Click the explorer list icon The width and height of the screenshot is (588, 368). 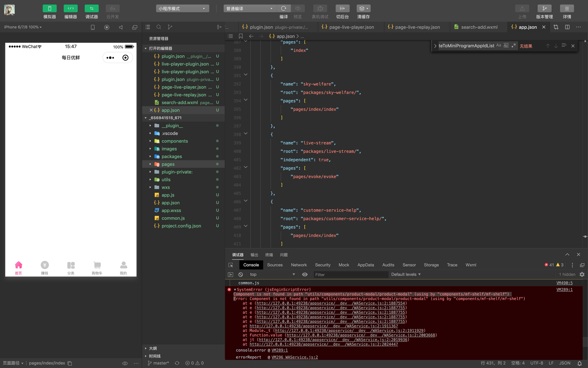tap(148, 27)
